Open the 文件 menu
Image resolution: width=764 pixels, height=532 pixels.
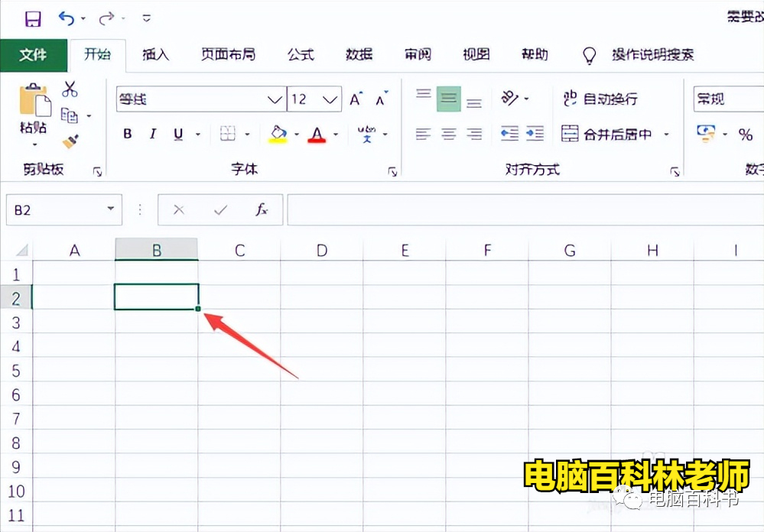pyautogui.click(x=33, y=54)
